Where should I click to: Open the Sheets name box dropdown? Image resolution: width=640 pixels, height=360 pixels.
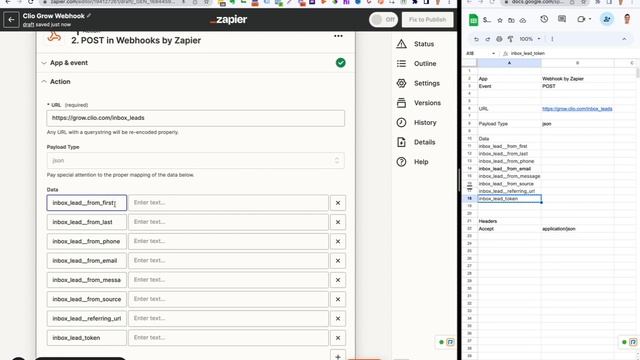(x=493, y=53)
